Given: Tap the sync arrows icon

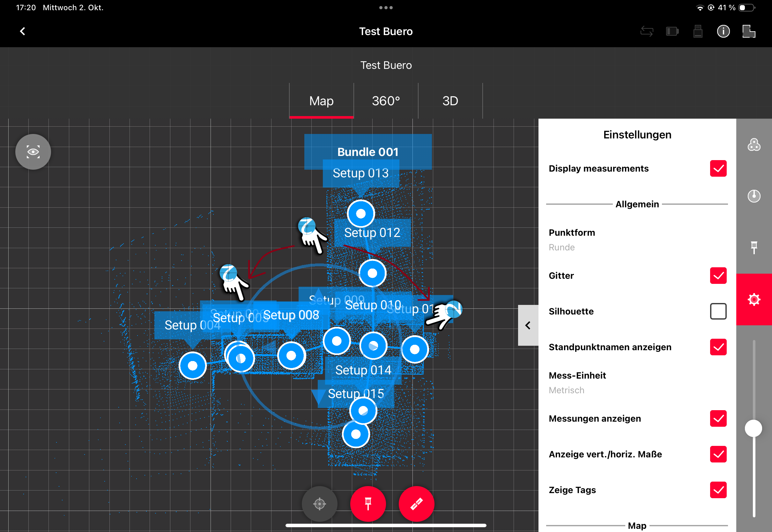Looking at the screenshot, I should click(x=647, y=31).
